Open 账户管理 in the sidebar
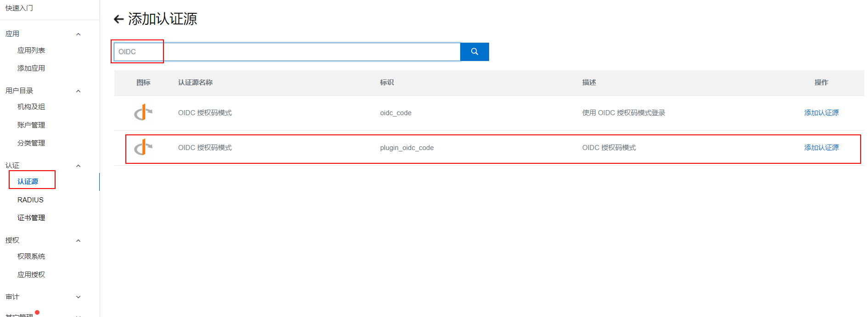Image resolution: width=868 pixels, height=317 pixels. click(x=31, y=125)
